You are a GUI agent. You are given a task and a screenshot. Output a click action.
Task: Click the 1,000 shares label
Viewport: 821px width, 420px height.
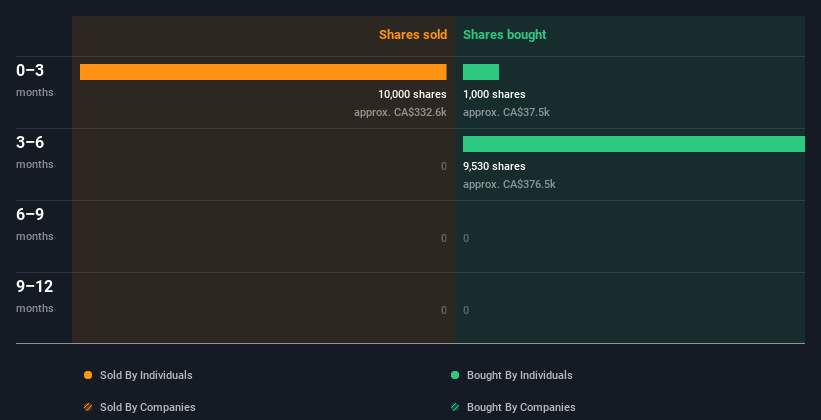pyautogui.click(x=494, y=94)
